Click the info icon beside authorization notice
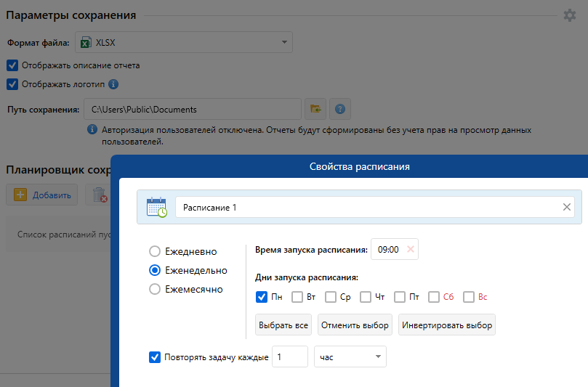This screenshot has height=387, width=588. pos(92,130)
